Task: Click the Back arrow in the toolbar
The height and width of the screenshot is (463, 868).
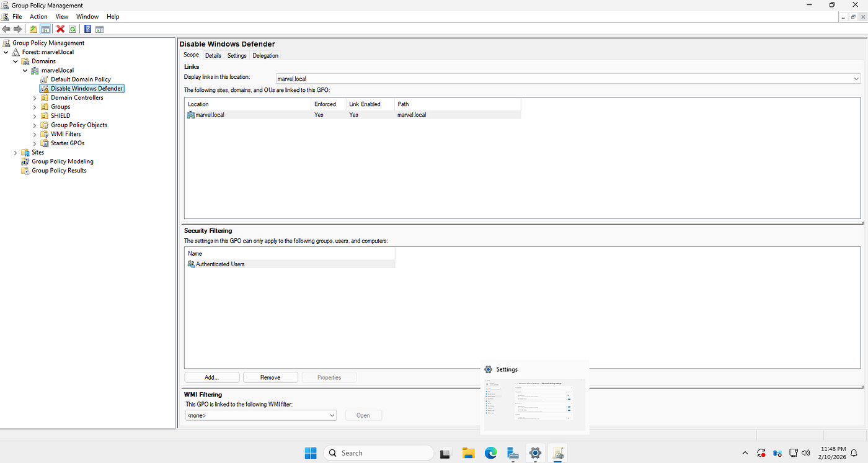Action: pyautogui.click(x=6, y=29)
